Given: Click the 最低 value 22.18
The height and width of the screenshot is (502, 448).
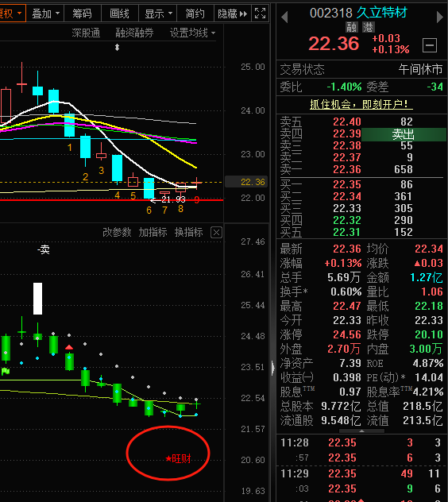Looking at the screenshot, I should (x=429, y=306).
